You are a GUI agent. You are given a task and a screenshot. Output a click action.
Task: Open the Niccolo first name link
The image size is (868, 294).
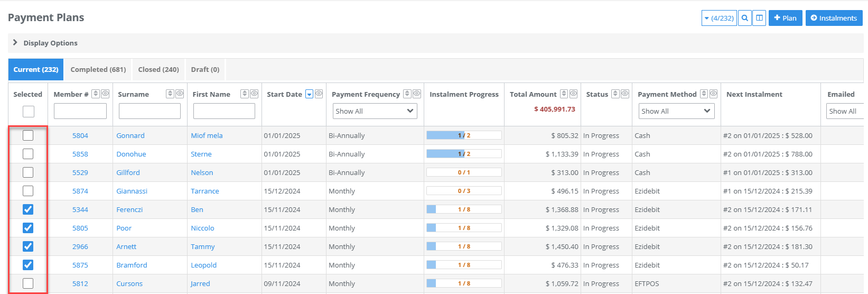point(202,228)
